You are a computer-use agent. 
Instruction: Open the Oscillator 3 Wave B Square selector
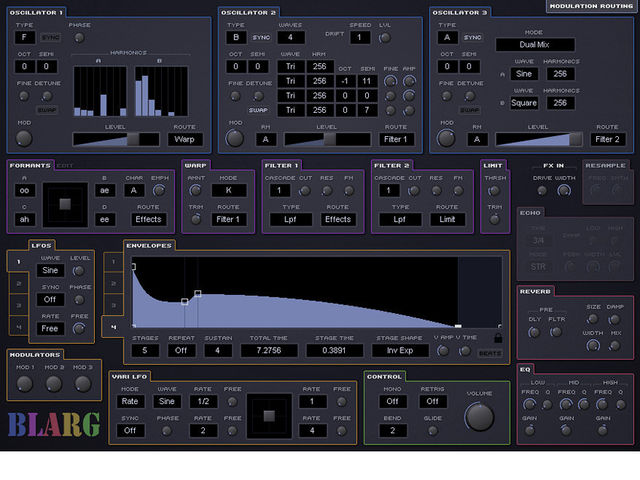click(x=524, y=103)
